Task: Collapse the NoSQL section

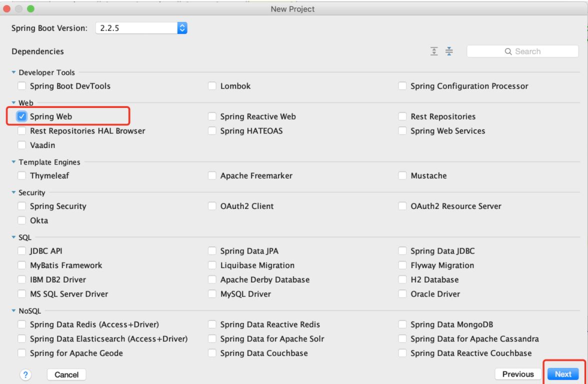Action: pos(14,311)
